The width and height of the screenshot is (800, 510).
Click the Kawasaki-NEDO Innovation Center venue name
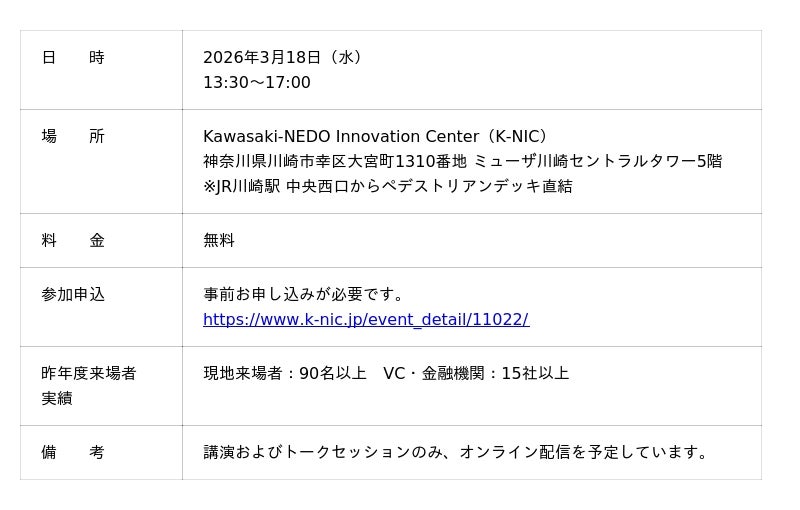(x=340, y=137)
